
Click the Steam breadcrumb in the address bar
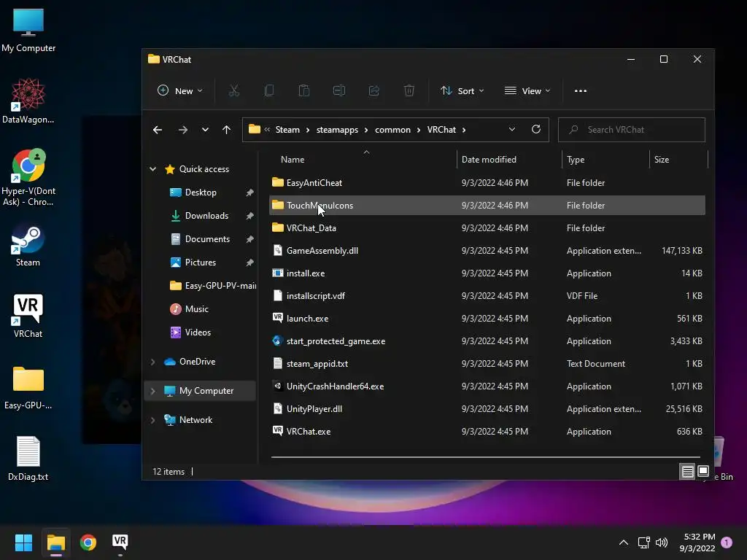(287, 130)
